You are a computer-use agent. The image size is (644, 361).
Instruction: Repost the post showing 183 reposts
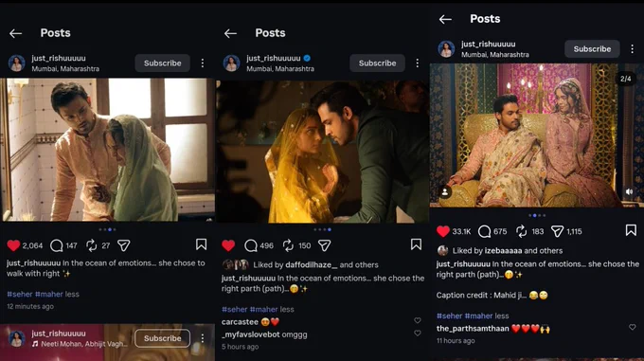521,231
